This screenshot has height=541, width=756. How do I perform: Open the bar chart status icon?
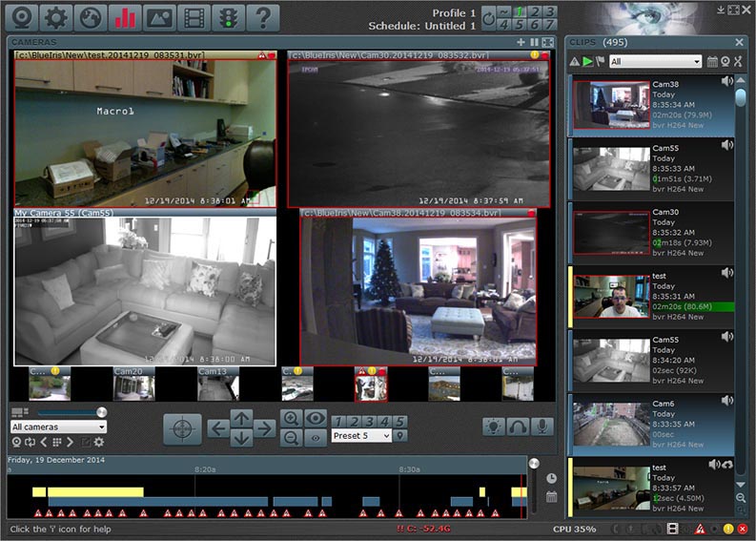point(125,18)
